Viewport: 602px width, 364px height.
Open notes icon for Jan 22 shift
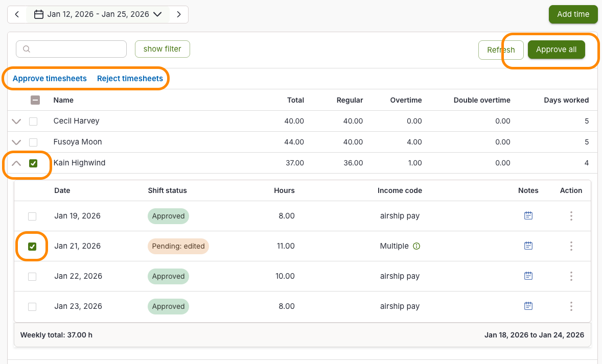(x=528, y=276)
